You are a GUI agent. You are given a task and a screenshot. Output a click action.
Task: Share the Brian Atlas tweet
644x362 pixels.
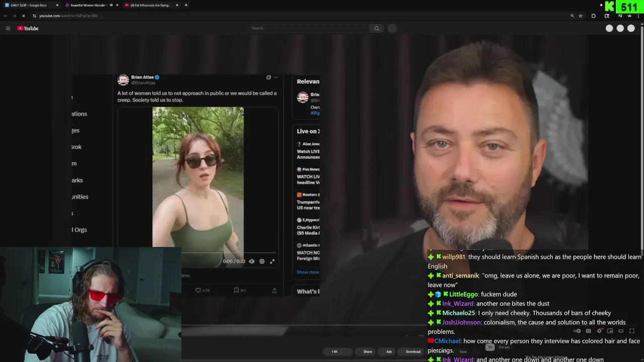[x=274, y=290]
